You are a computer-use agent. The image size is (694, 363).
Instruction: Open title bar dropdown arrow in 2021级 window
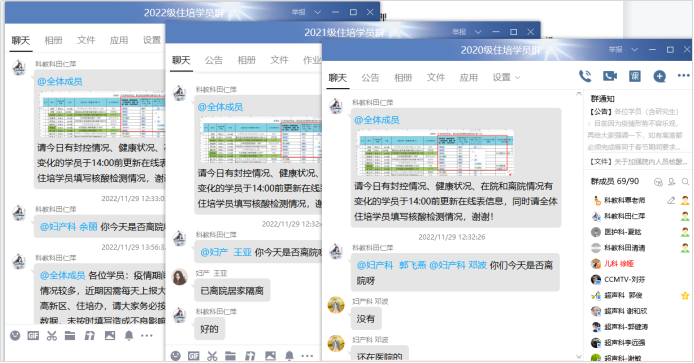(x=478, y=32)
